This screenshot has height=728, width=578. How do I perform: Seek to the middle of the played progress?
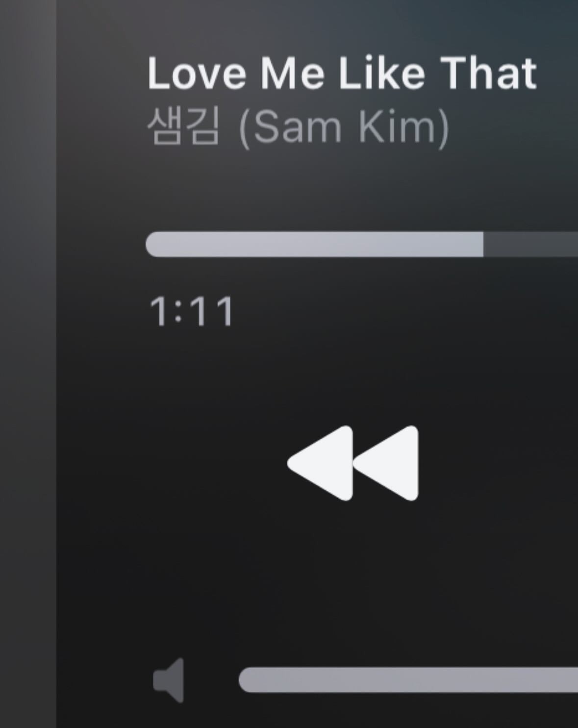pyautogui.click(x=314, y=244)
